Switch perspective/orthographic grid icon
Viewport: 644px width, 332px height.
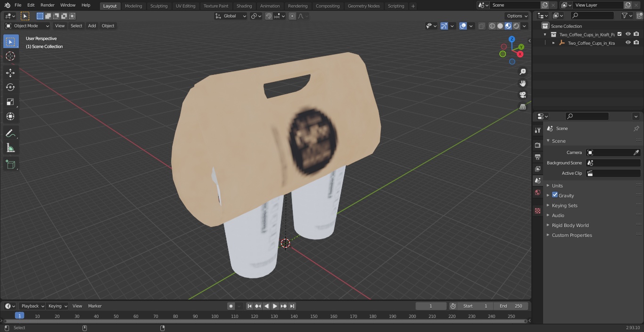click(x=522, y=107)
